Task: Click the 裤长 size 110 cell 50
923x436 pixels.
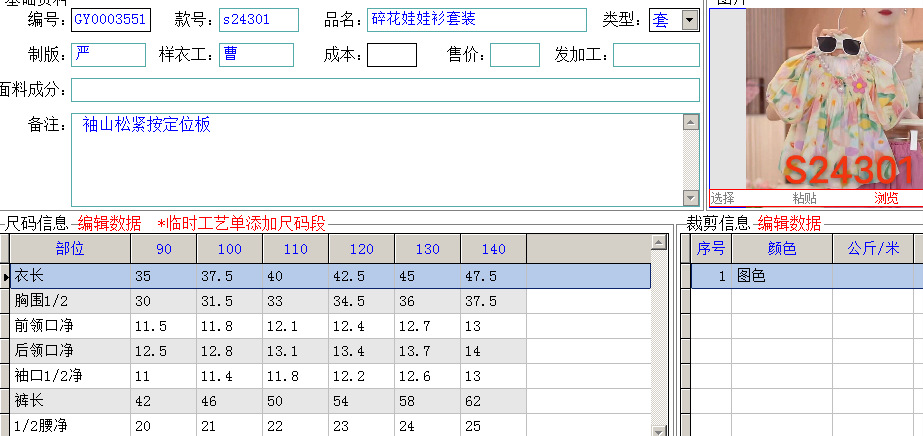Action: coord(296,401)
